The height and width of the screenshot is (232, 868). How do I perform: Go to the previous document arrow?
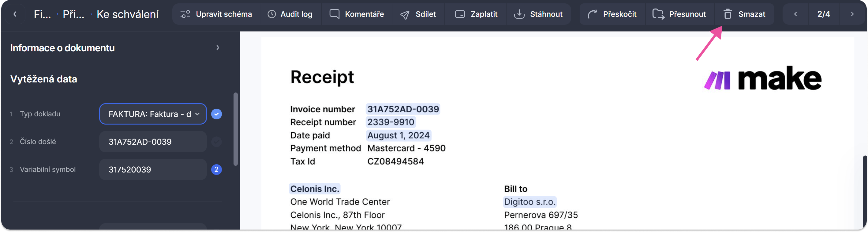click(795, 14)
